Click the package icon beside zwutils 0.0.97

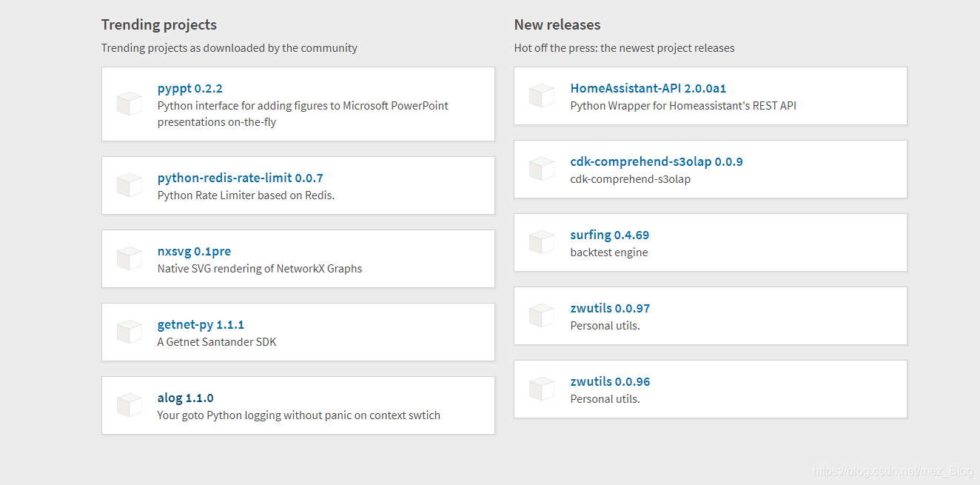click(542, 315)
